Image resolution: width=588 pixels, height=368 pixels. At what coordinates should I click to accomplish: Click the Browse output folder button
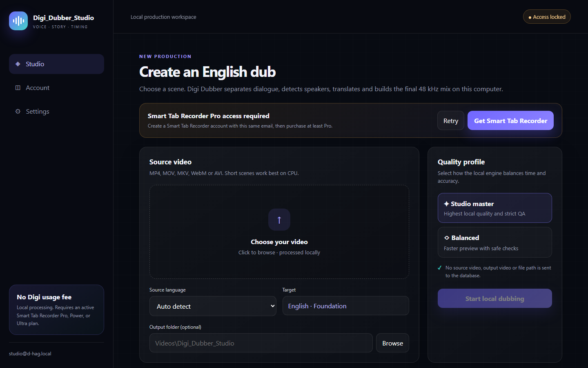pyautogui.click(x=392, y=343)
